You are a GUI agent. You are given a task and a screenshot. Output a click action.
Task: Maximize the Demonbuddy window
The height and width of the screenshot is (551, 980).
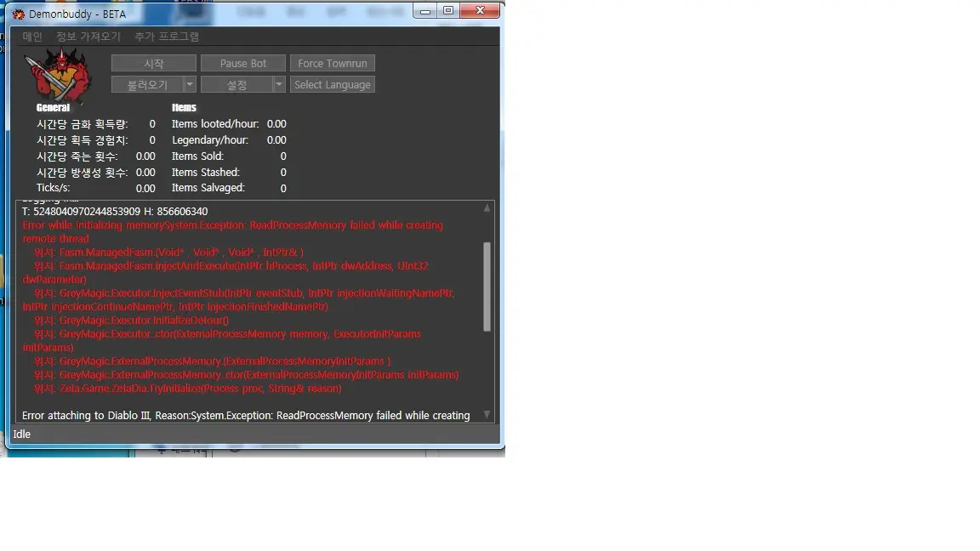[448, 10]
